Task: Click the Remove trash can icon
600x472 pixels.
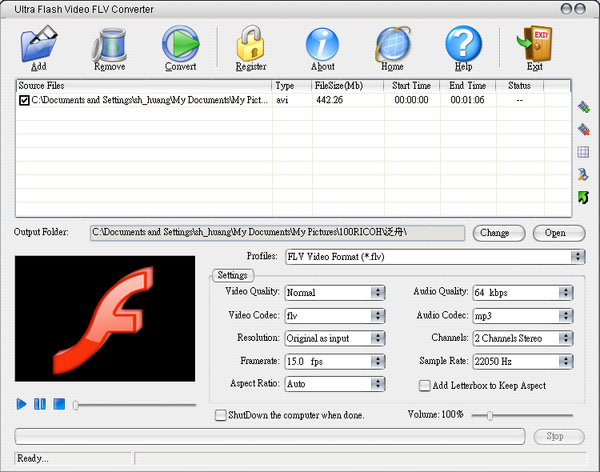Action: pos(109,45)
